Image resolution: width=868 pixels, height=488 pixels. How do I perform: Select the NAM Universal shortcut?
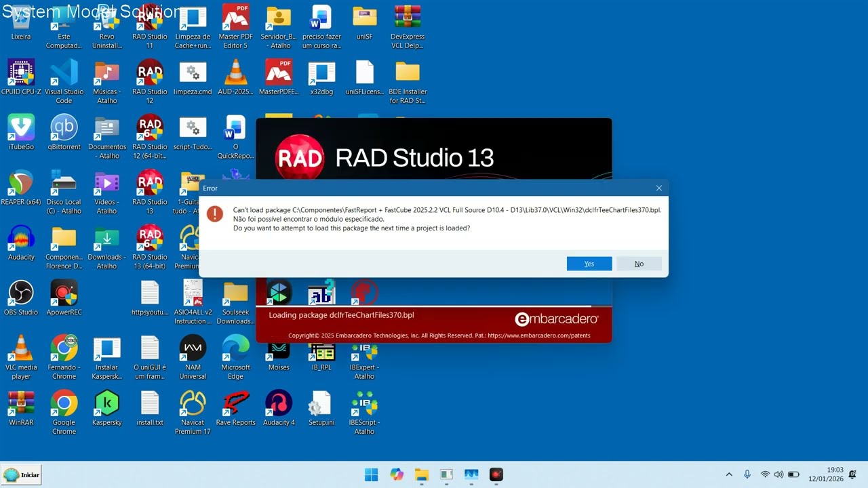(193, 357)
